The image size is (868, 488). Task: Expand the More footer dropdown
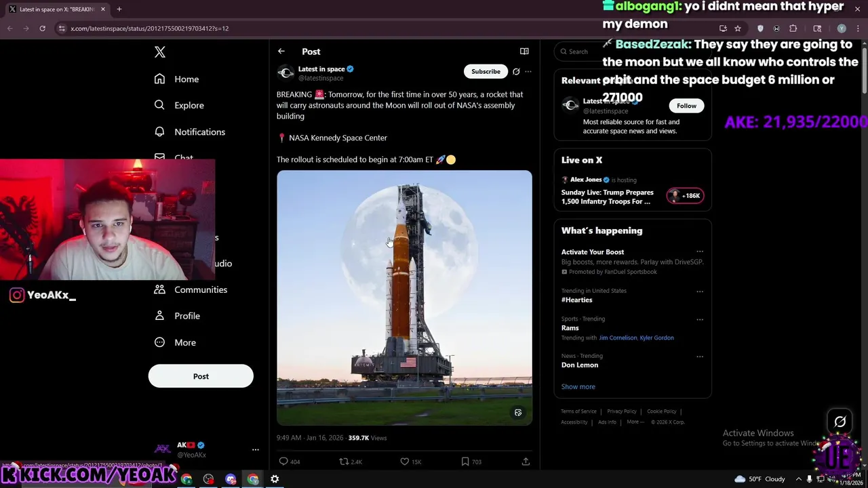(x=635, y=422)
